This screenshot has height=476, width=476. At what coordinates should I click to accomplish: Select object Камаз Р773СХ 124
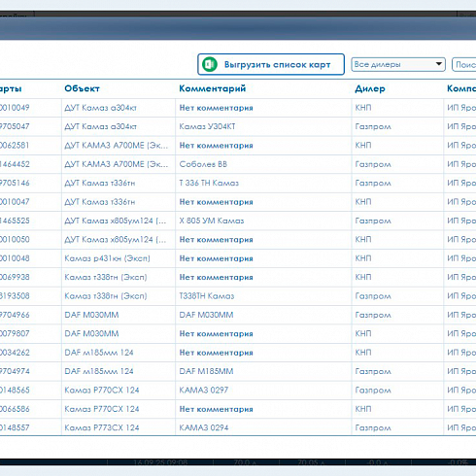point(102,427)
